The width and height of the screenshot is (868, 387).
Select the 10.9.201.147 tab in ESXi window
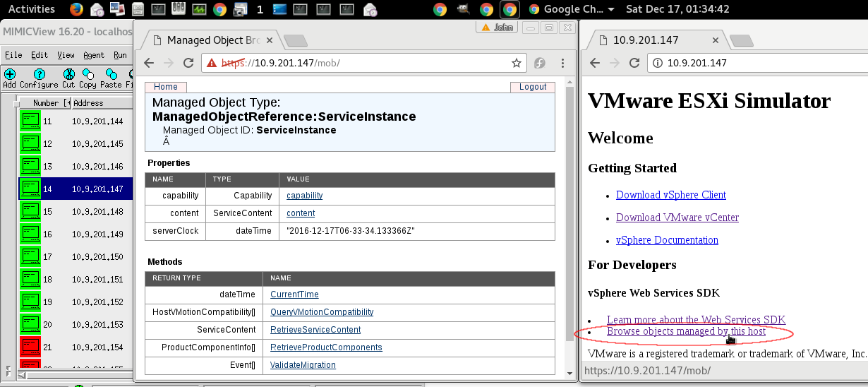tap(658, 40)
